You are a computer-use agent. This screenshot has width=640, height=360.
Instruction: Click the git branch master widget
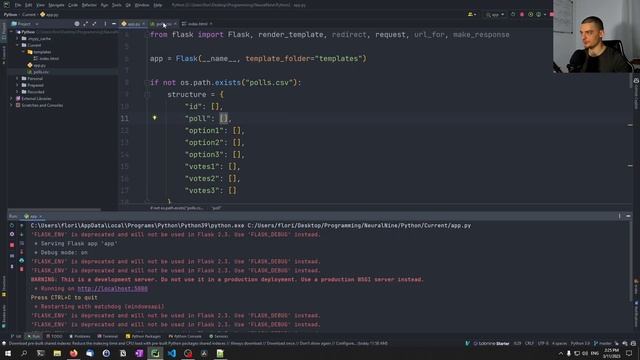coord(602,344)
